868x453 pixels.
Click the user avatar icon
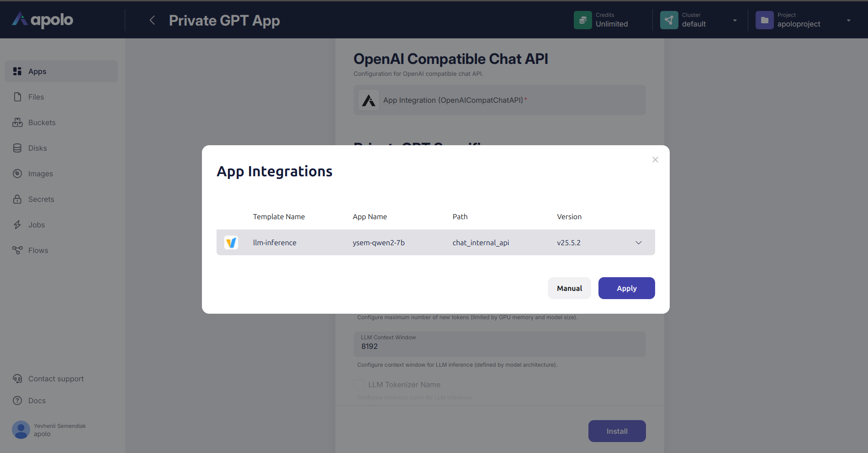point(21,430)
